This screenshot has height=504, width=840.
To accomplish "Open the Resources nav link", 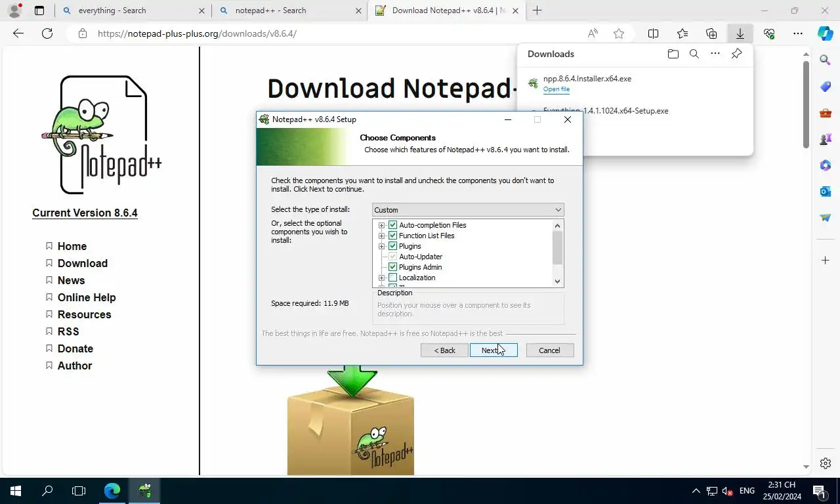I will 85,314.
